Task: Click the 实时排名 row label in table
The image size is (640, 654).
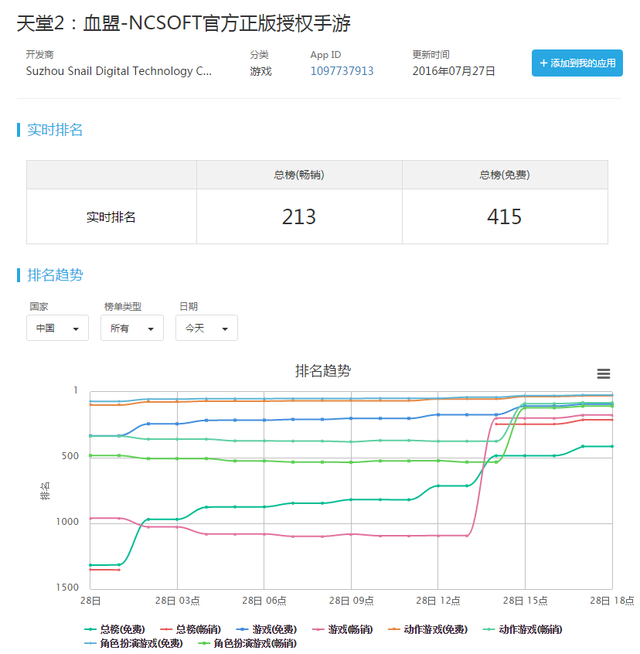Action: 111,217
